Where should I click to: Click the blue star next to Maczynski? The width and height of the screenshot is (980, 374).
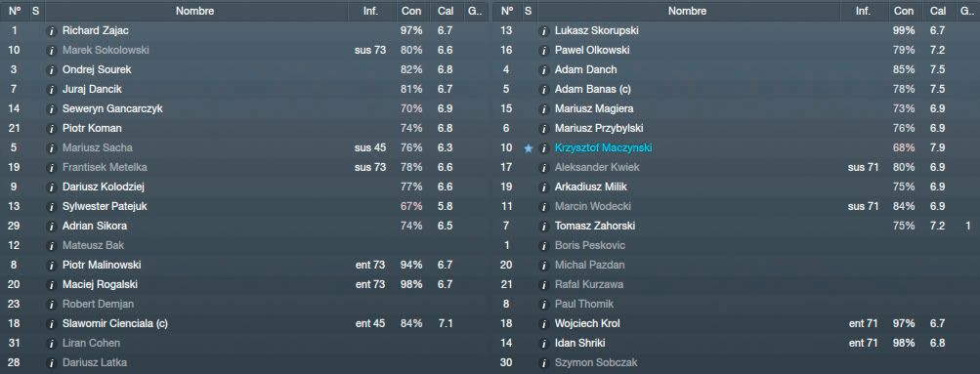tap(529, 148)
